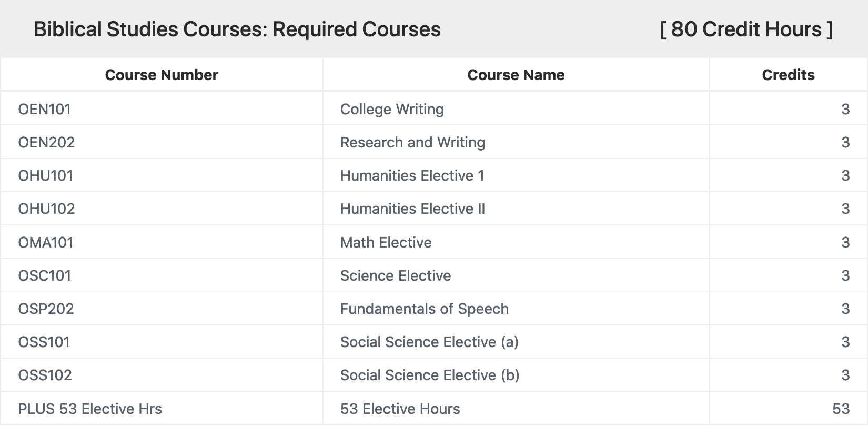Select Fundamentals of Speech course name
The image size is (868, 425).
(x=425, y=309)
